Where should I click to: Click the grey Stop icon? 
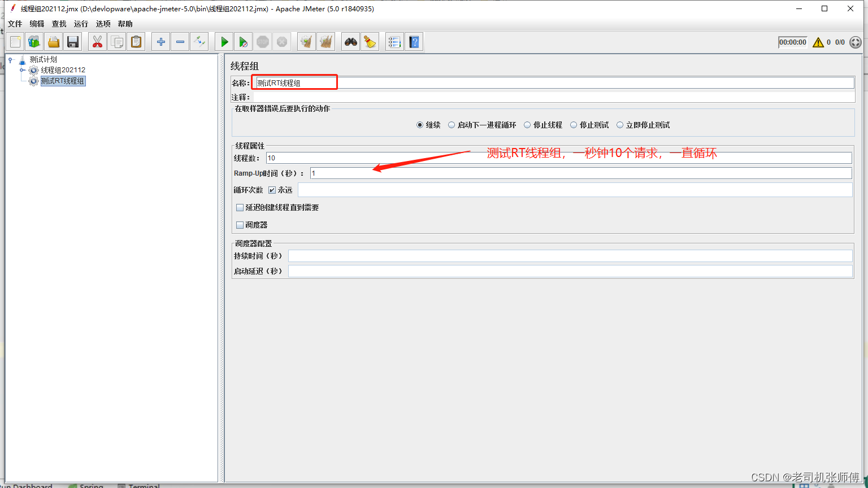(x=262, y=42)
